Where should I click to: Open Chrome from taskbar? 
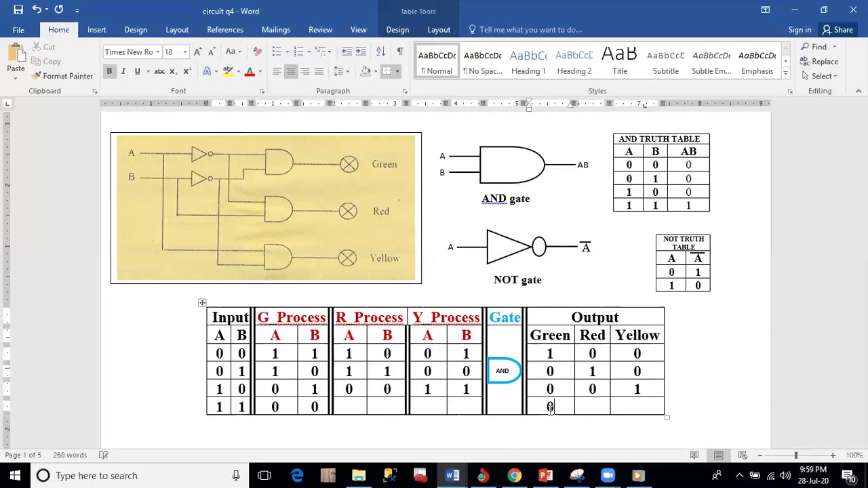(x=514, y=475)
